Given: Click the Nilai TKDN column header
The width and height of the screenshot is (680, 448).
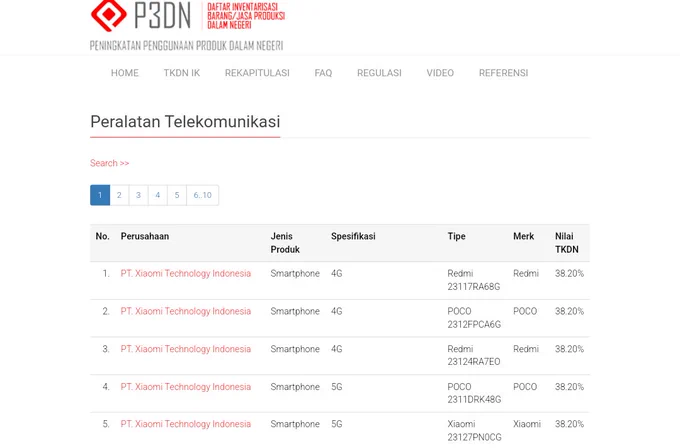Looking at the screenshot, I should point(567,243).
